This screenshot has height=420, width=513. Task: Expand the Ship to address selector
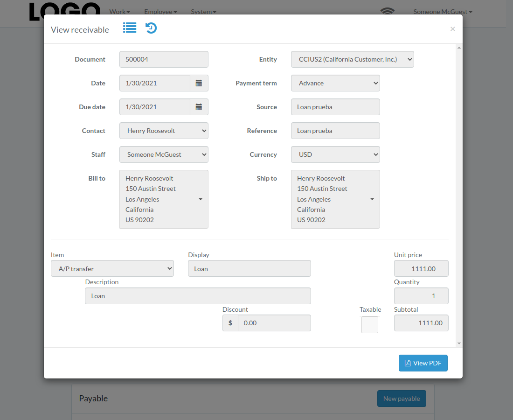335,199
